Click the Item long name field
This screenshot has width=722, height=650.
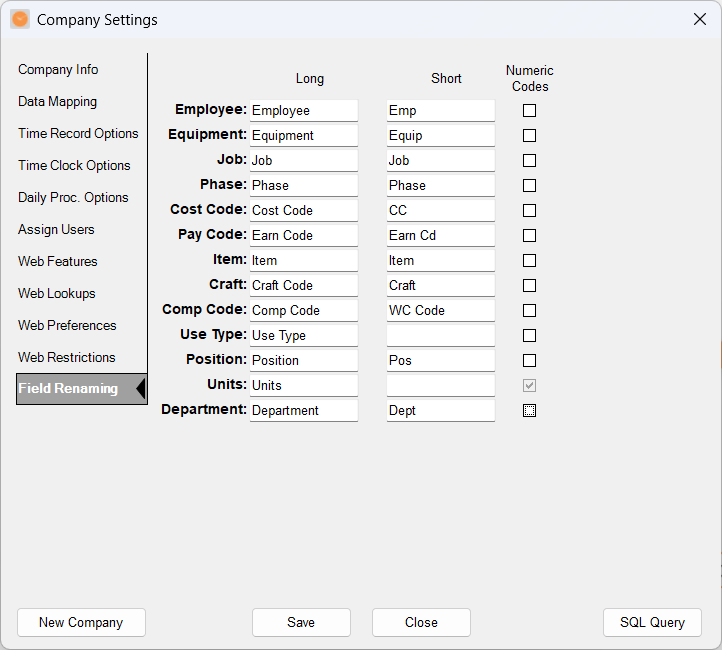[x=304, y=261]
